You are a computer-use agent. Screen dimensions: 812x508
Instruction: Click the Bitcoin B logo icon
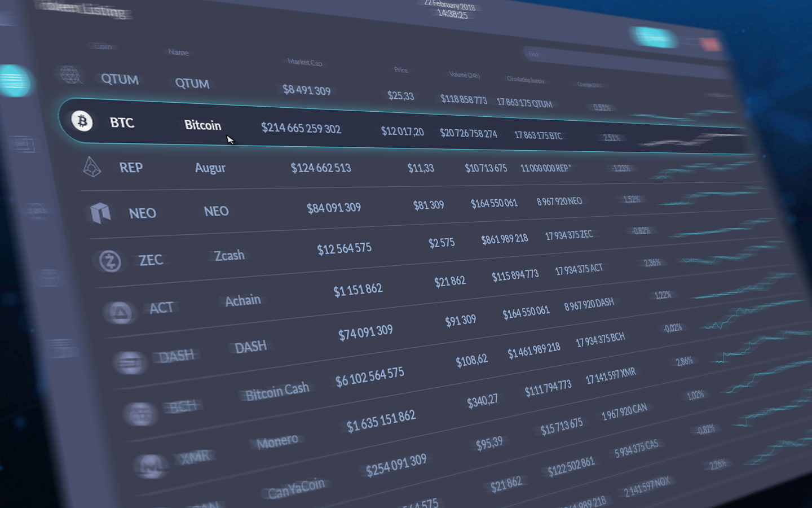click(82, 121)
